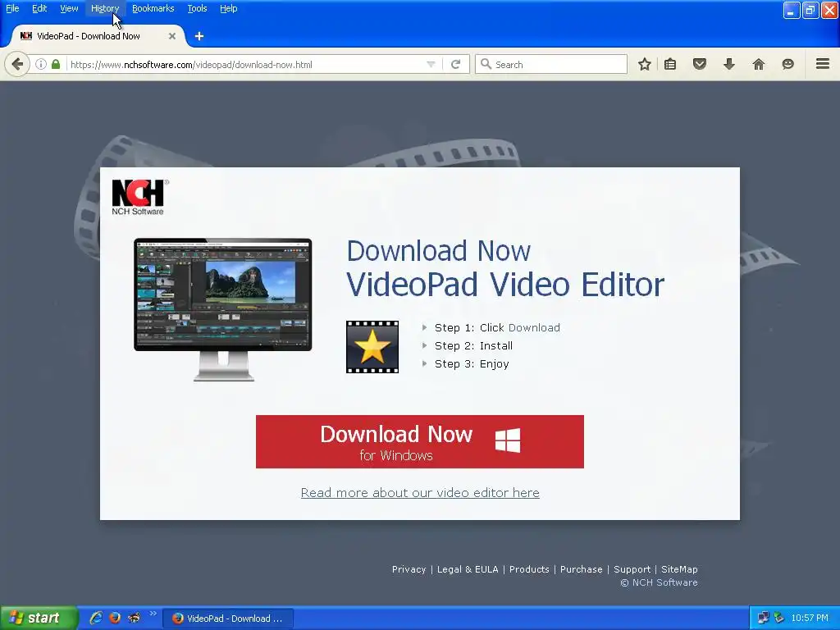
Task: Click the VideoPad monitor screenshot image
Action: (223, 309)
